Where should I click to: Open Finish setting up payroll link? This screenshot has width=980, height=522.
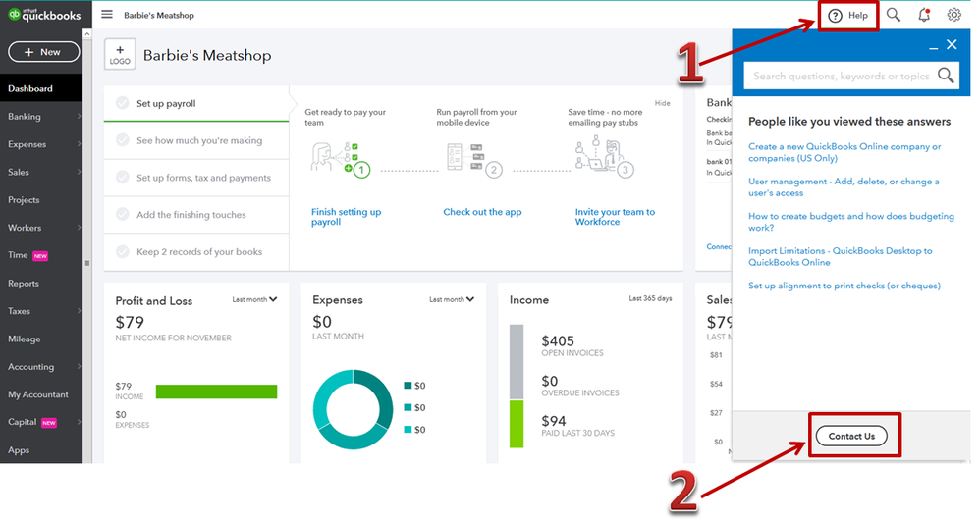[x=347, y=217]
